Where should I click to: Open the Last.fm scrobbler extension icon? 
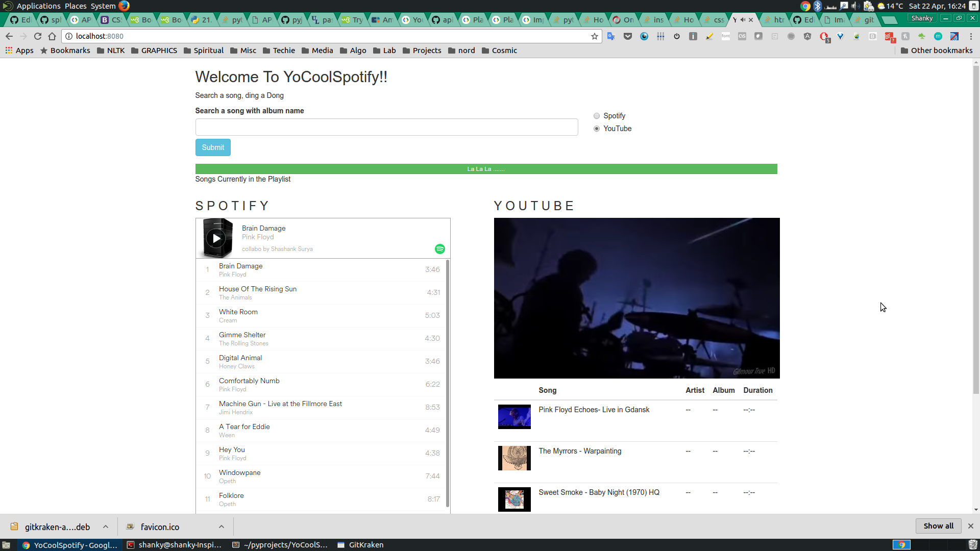coord(742,36)
